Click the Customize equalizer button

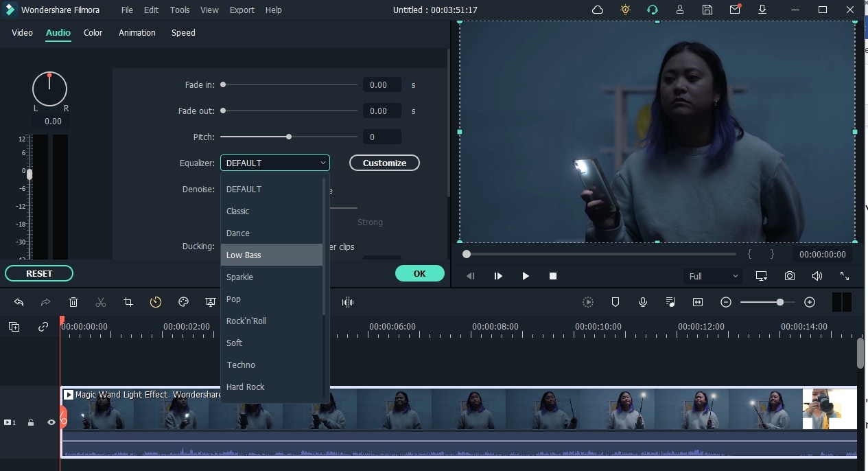[x=384, y=163]
